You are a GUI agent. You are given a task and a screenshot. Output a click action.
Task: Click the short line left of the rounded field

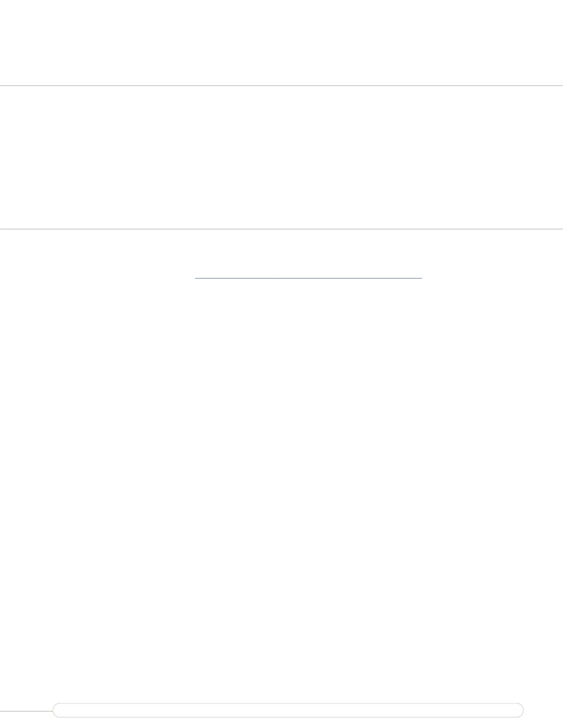[x=26, y=711]
